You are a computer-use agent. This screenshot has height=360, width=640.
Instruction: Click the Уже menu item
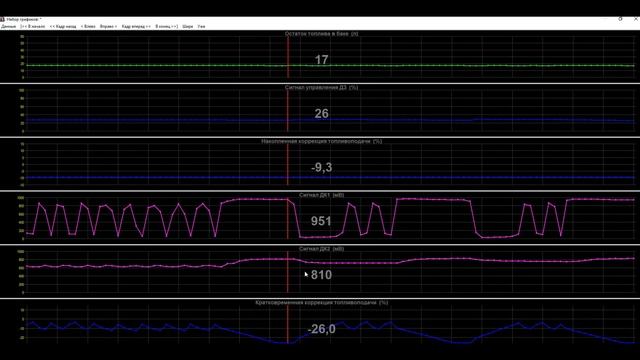coord(201,27)
